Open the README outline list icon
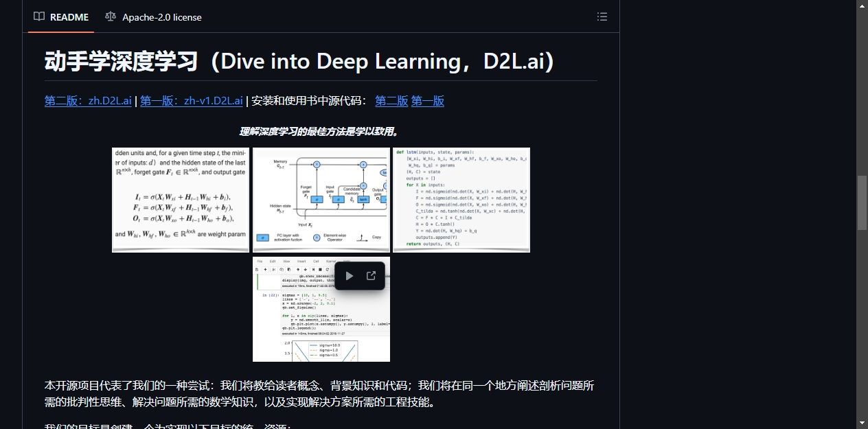868x429 pixels. [602, 16]
